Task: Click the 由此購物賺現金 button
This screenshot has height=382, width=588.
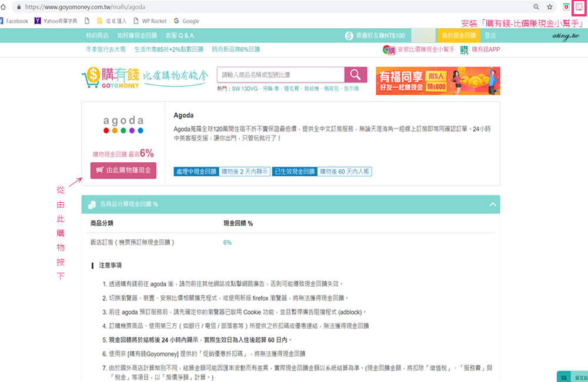Action: [x=123, y=171]
